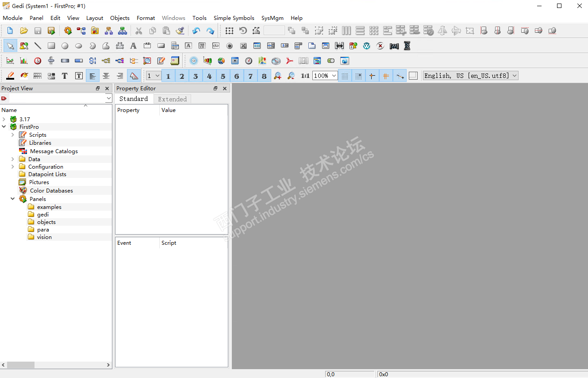Screen dimensions: 588x378
Task: Insert the pie chart widget
Action: tap(221, 61)
